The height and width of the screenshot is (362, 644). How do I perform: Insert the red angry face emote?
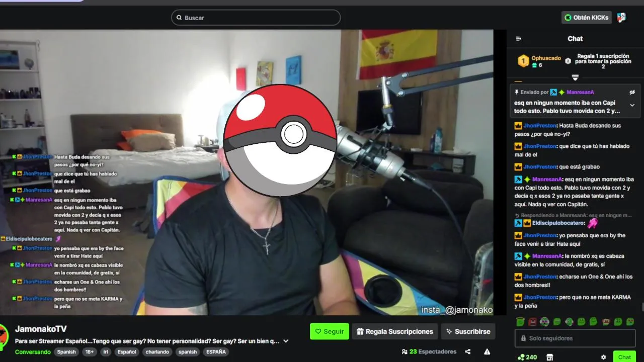click(x=532, y=322)
